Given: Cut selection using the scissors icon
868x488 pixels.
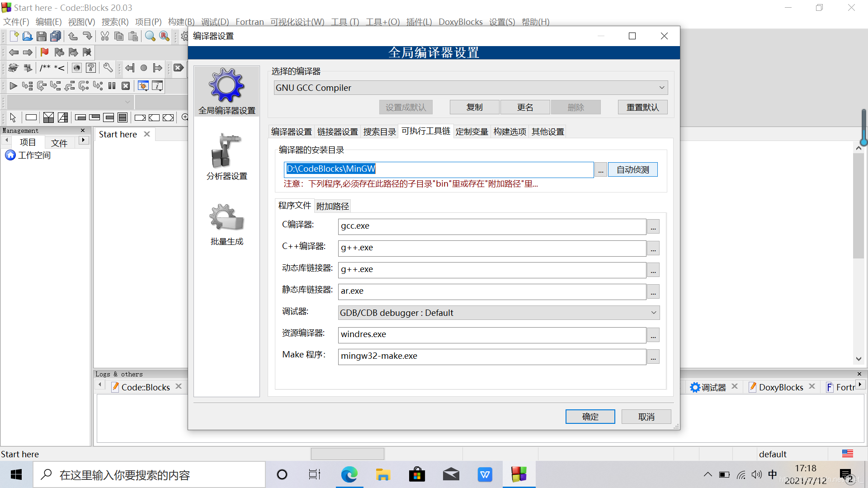Looking at the screenshot, I should point(104,36).
